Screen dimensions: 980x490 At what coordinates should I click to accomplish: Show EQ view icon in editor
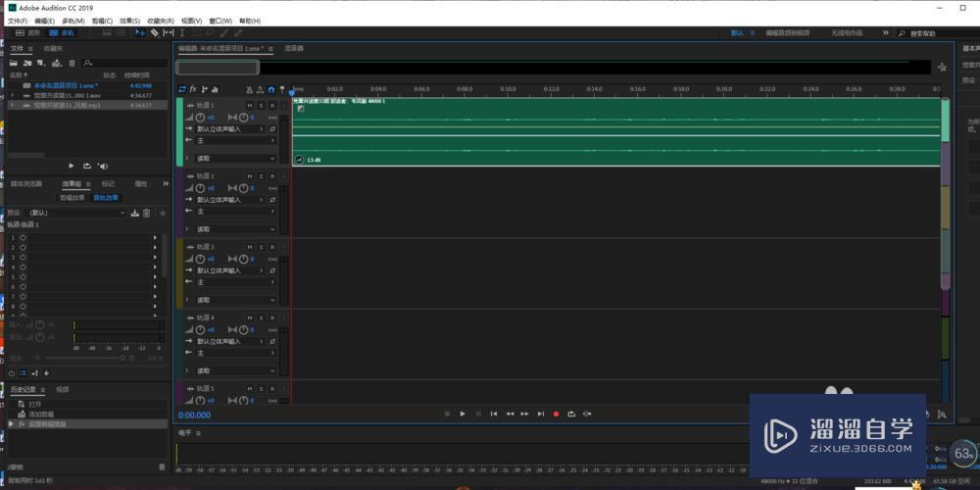(x=215, y=89)
